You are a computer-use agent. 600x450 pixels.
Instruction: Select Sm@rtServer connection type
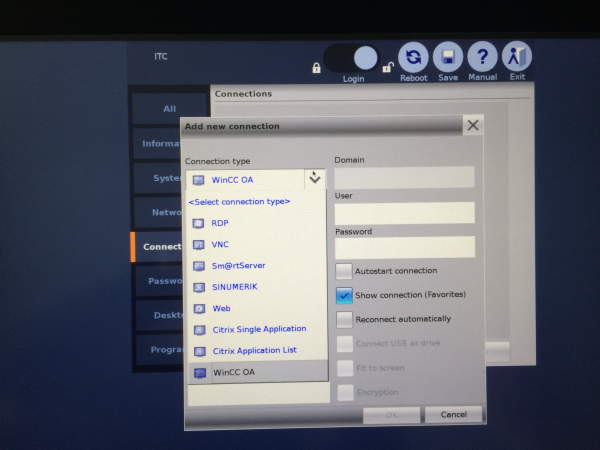pyautogui.click(x=258, y=266)
